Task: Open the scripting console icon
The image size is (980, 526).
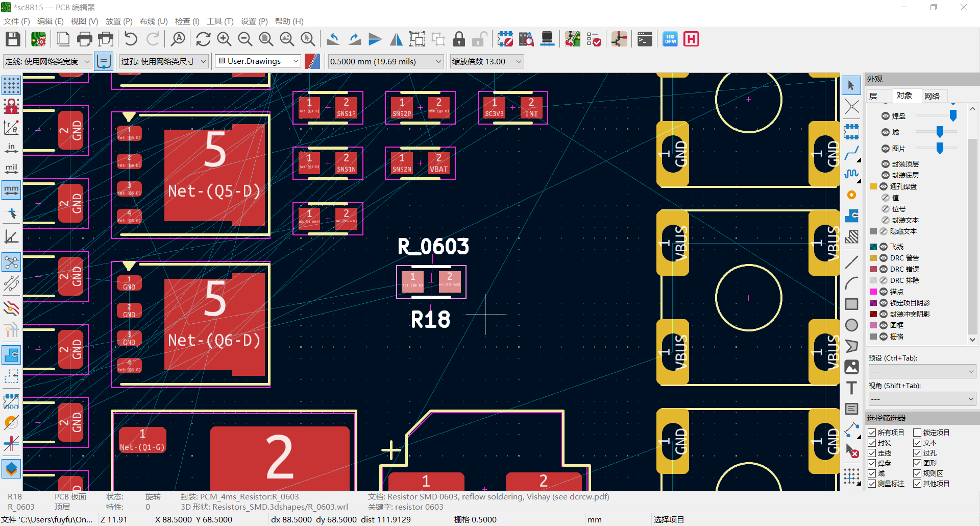Action: coord(645,39)
